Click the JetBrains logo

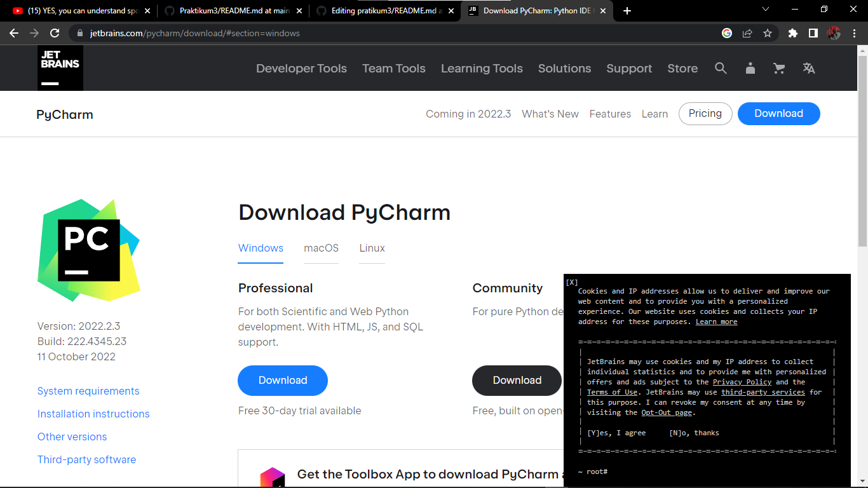[x=60, y=67]
